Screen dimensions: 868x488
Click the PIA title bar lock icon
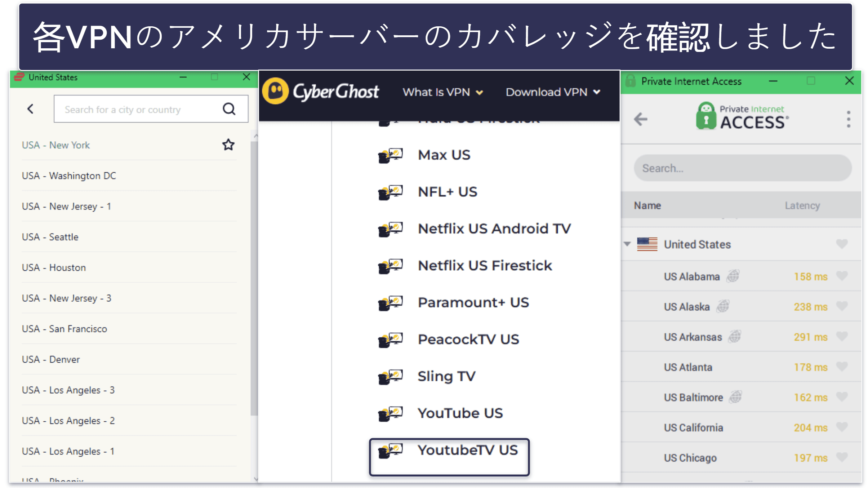click(630, 81)
